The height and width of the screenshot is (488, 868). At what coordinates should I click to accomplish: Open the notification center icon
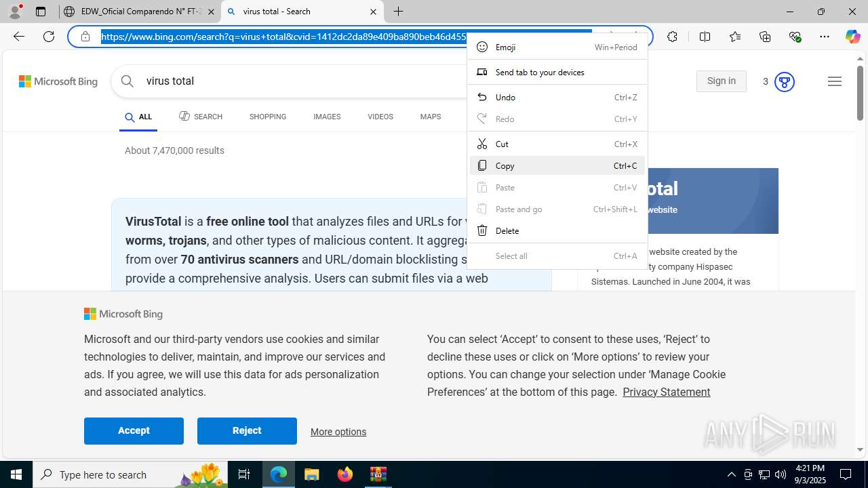(846, 474)
